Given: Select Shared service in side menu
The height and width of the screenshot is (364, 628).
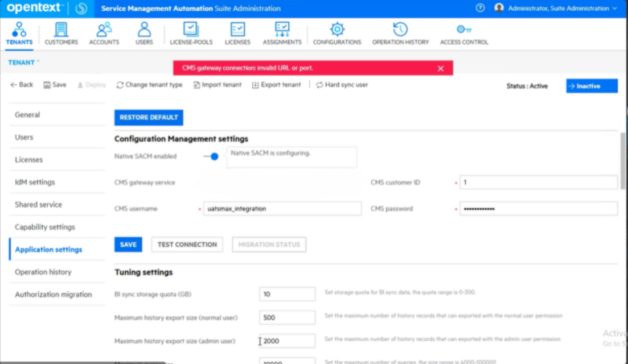Looking at the screenshot, I should pyautogui.click(x=58, y=204).
